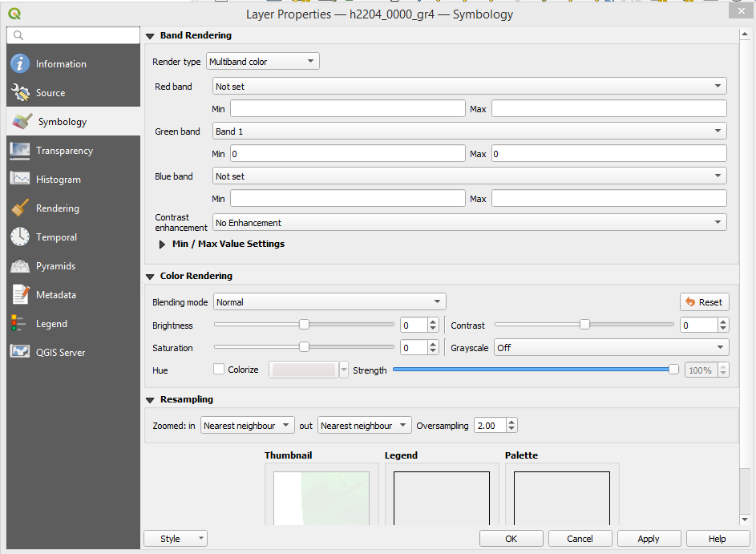The image size is (756, 554).
Task: Open the Transparency tab
Action: (x=73, y=151)
